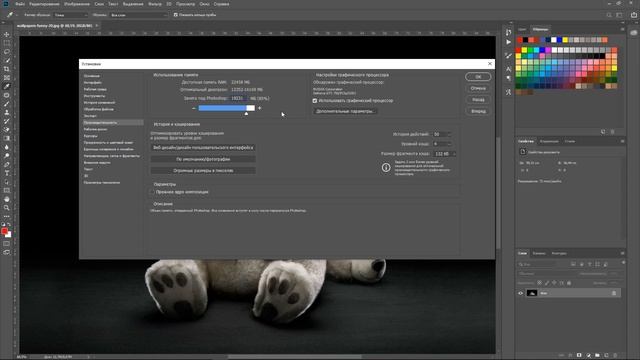This screenshot has height=360, width=640.
Task: Switch to the 'Каналы' tab
Action: point(539,253)
